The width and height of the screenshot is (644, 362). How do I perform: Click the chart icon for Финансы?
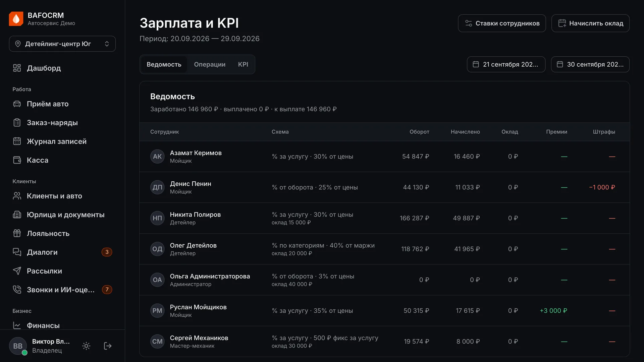click(x=17, y=325)
